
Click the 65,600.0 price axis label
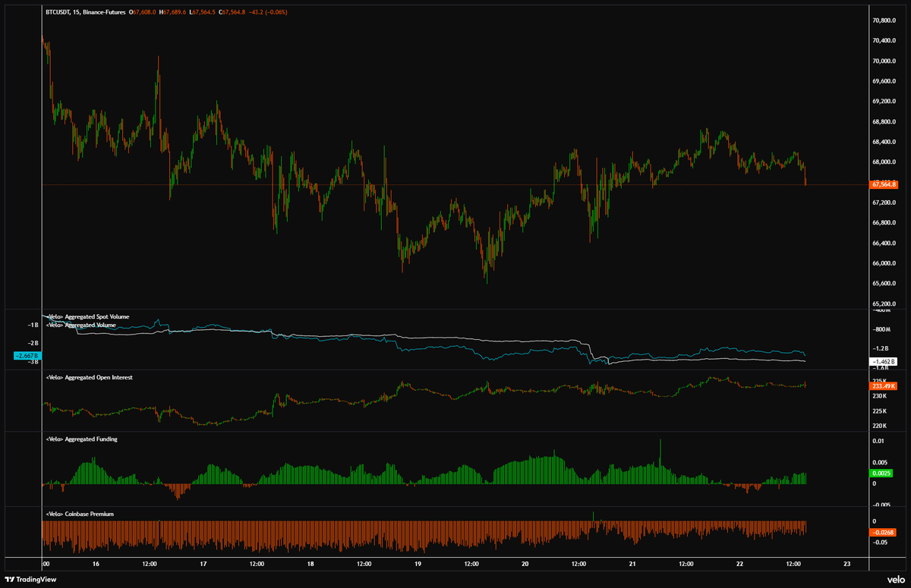884,284
